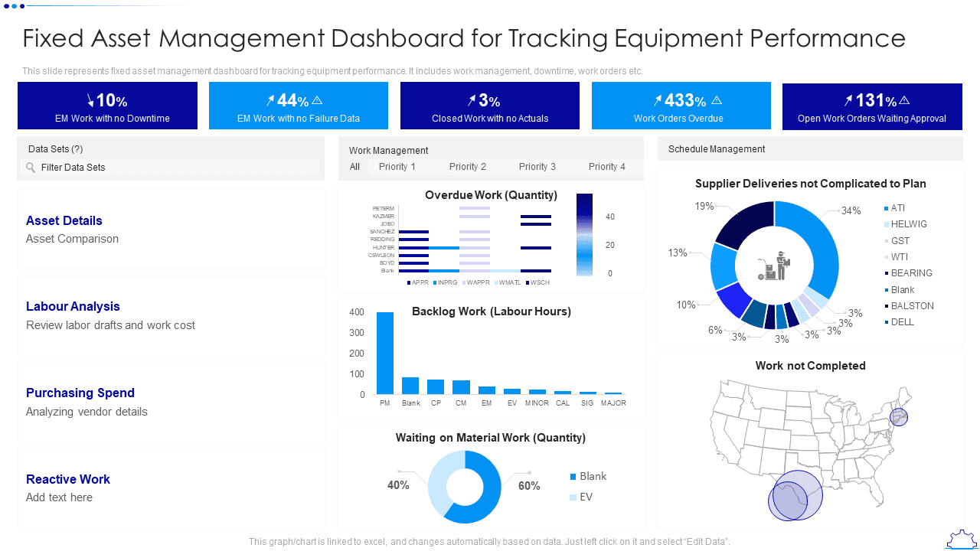This screenshot has width=980, height=551.
Task: Click the ATI legend color swatch
Action: [887, 208]
